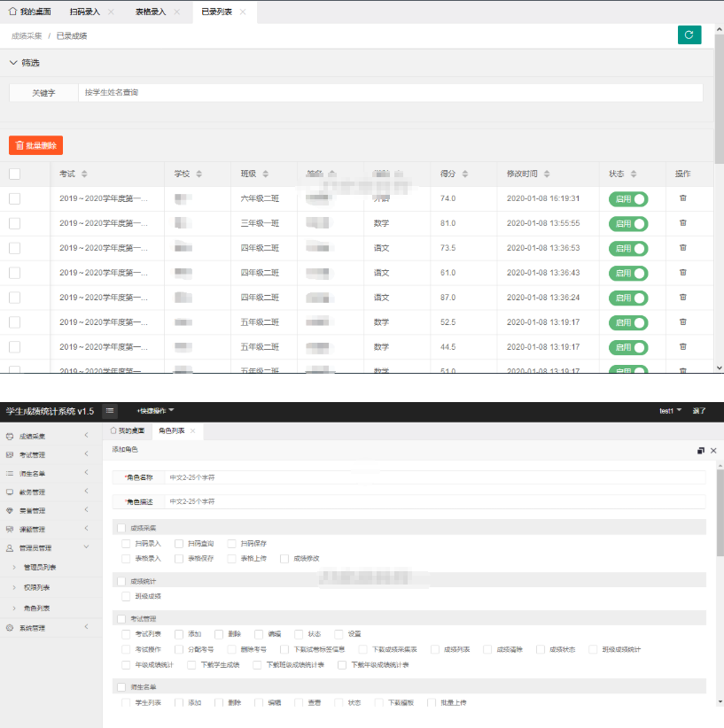
Task: Open the test1 user dropdown
Action: point(671,411)
